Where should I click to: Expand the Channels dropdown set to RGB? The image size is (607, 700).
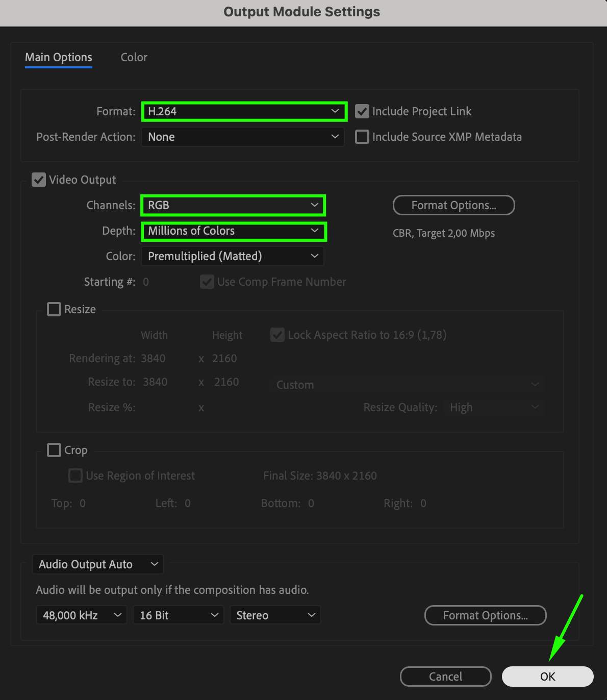click(233, 205)
